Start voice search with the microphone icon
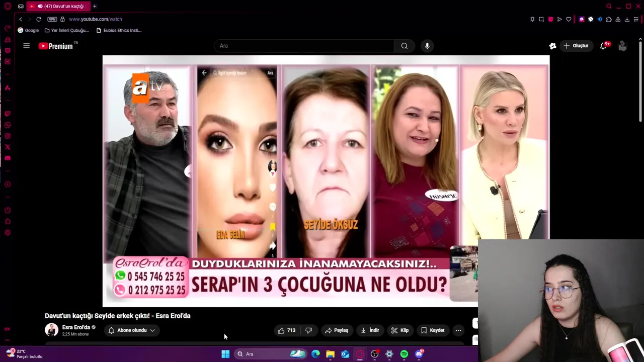Image resolution: width=644 pixels, height=362 pixels. tap(427, 46)
